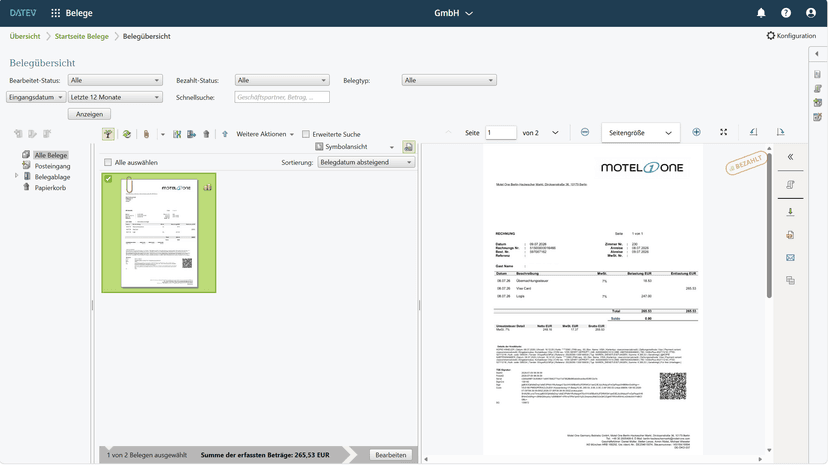This screenshot has height=465, width=828.
Task: Select Papierkorb in the tree
Action: click(50, 187)
